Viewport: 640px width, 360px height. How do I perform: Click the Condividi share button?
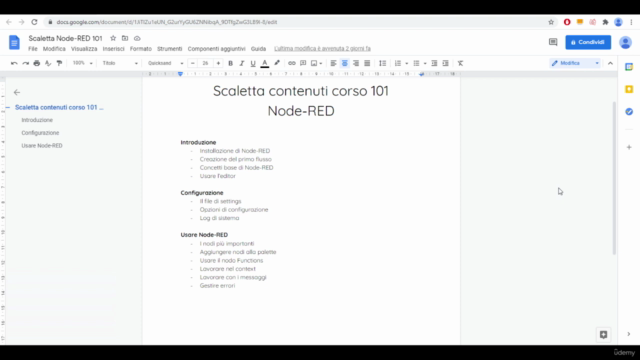pos(588,42)
